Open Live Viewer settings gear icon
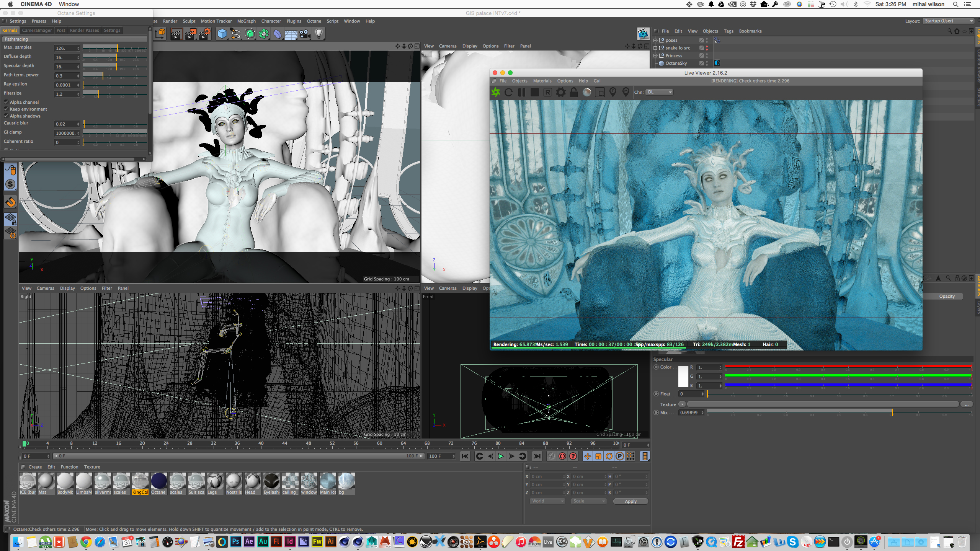The height and width of the screenshot is (551, 980). coord(561,92)
